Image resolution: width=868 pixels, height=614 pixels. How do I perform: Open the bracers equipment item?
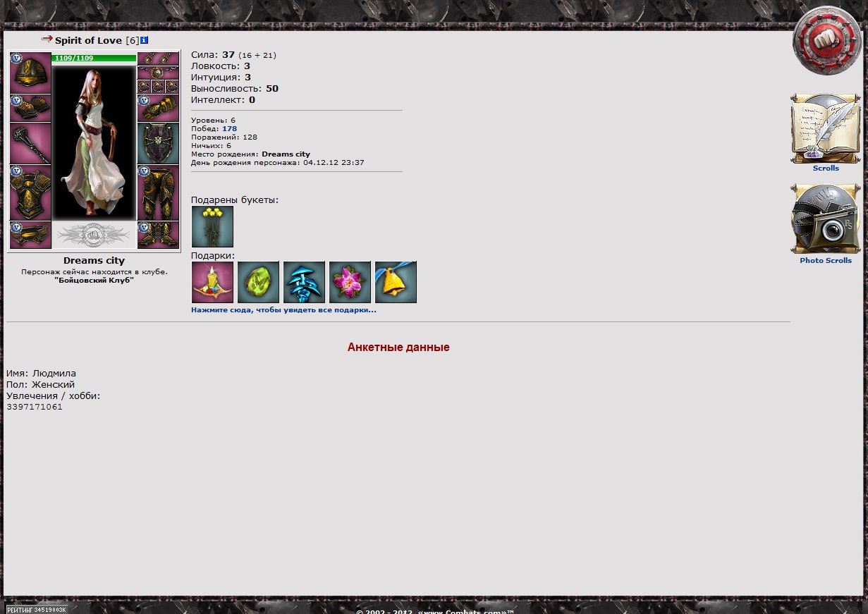point(30,108)
